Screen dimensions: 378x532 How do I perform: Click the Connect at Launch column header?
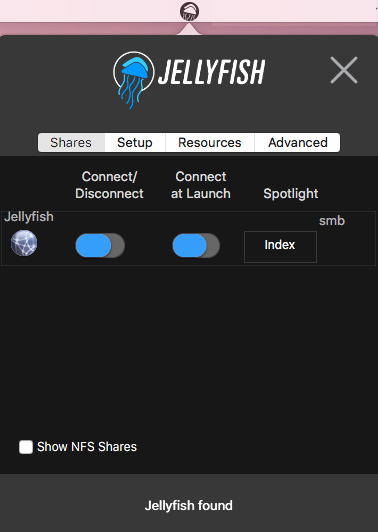click(201, 185)
